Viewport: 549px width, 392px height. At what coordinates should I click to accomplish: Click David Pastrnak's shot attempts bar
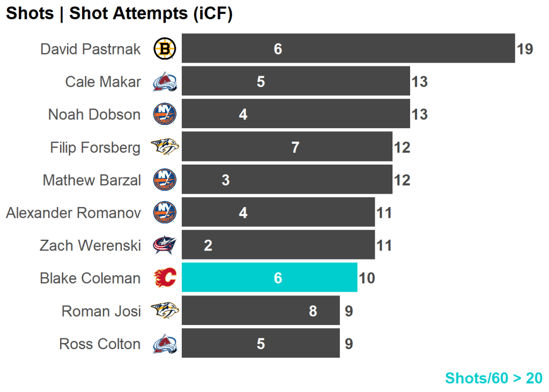[348, 49]
